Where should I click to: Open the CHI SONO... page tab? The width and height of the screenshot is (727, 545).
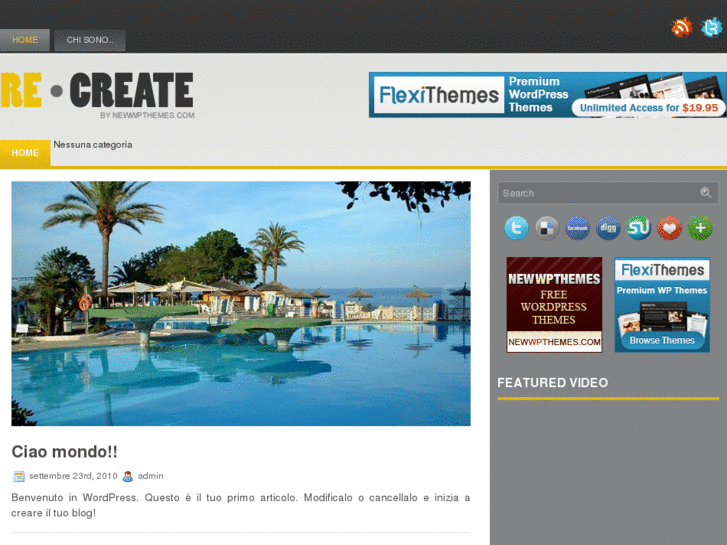pyautogui.click(x=90, y=40)
